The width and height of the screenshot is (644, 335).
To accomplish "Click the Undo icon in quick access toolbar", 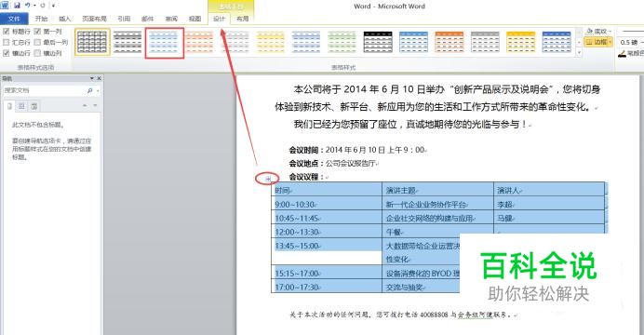I will (x=28, y=6).
